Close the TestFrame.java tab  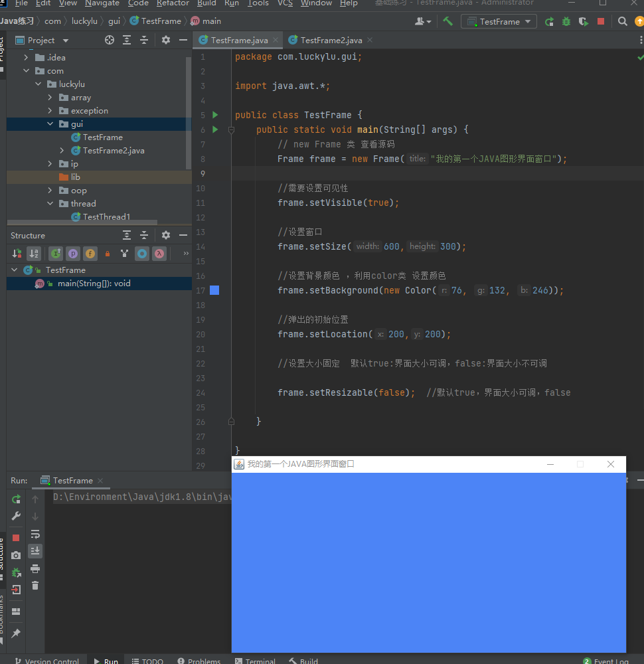tap(276, 40)
